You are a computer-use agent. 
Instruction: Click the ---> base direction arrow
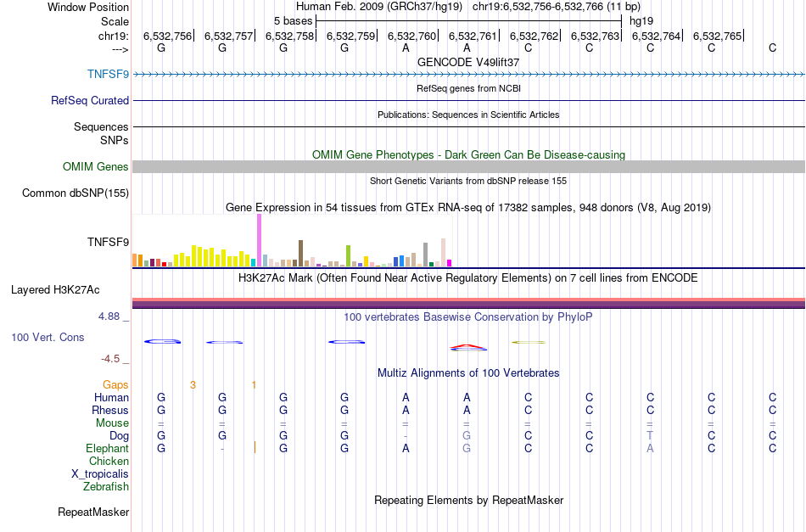(x=120, y=49)
